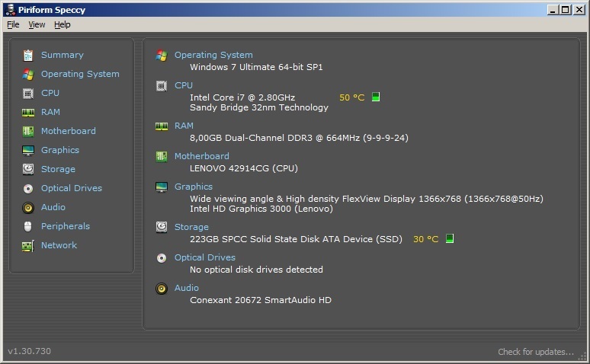Open Network section in sidebar
Screen dimensions: 590x364
pyautogui.click(x=59, y=245)
